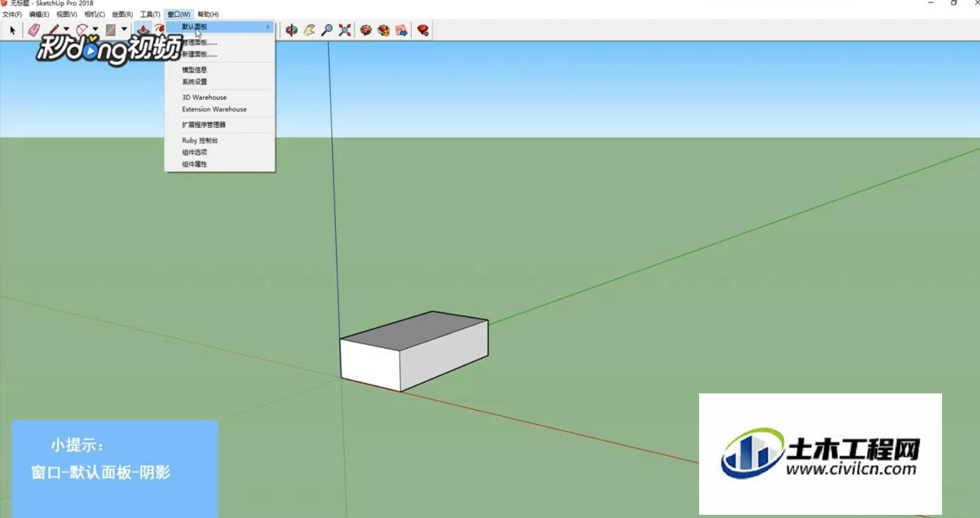
Task: Click the Send to LayOut icon
Action: click(x=401, y=30)
